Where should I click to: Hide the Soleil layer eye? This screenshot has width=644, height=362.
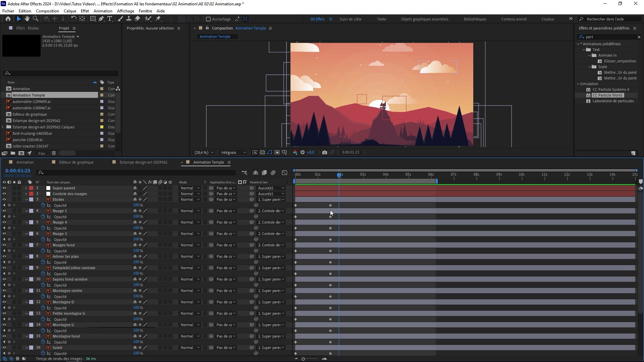tap(4, 348)
